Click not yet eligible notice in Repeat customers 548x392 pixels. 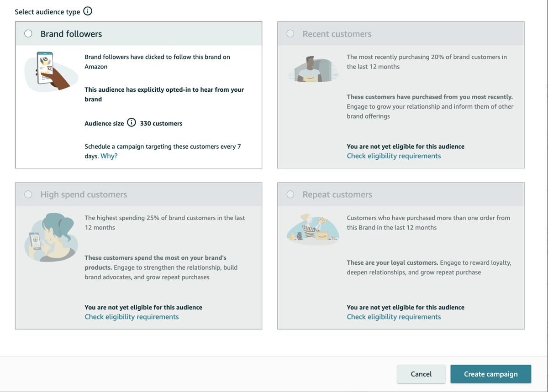click(x=406, y=307)
